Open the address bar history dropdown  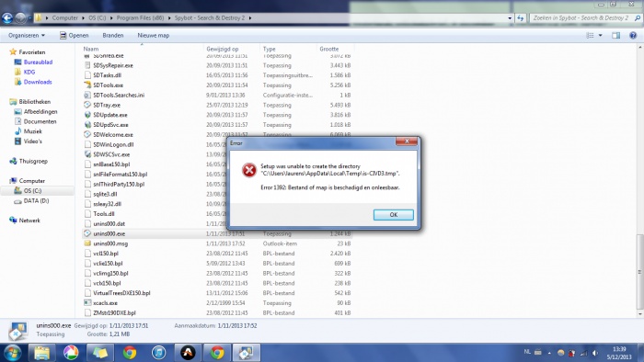(x=510, y=18)
